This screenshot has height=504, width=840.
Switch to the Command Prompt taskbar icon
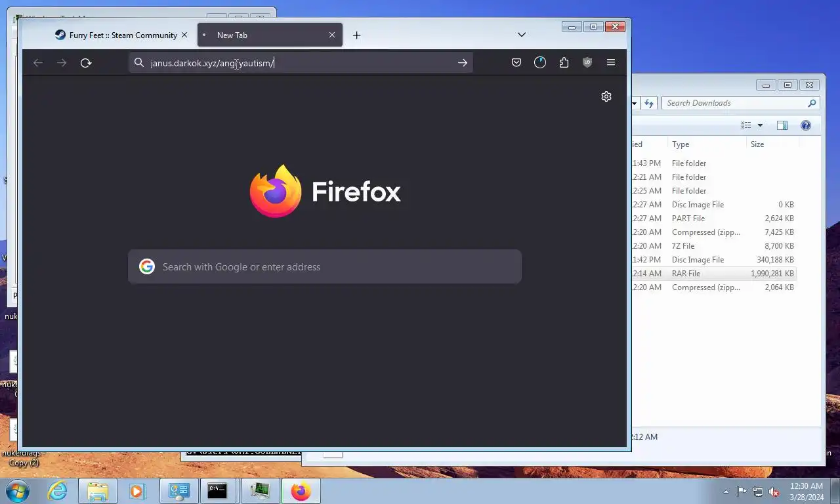217,491
